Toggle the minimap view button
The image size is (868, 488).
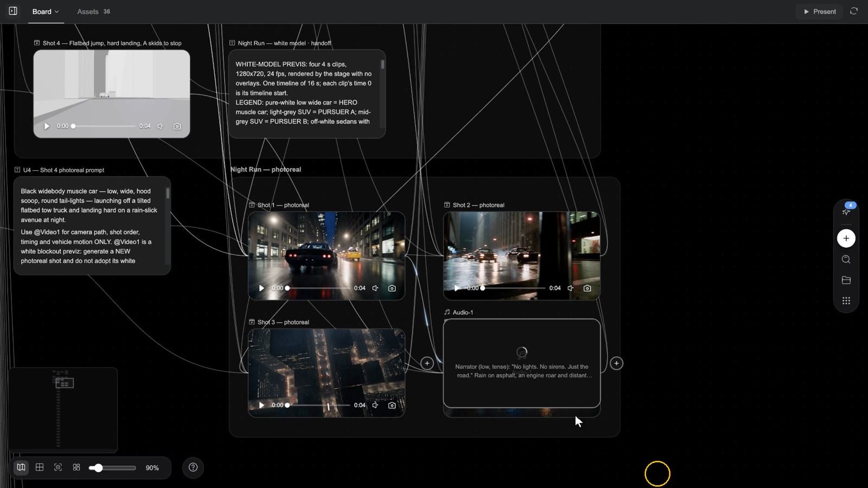21,467
